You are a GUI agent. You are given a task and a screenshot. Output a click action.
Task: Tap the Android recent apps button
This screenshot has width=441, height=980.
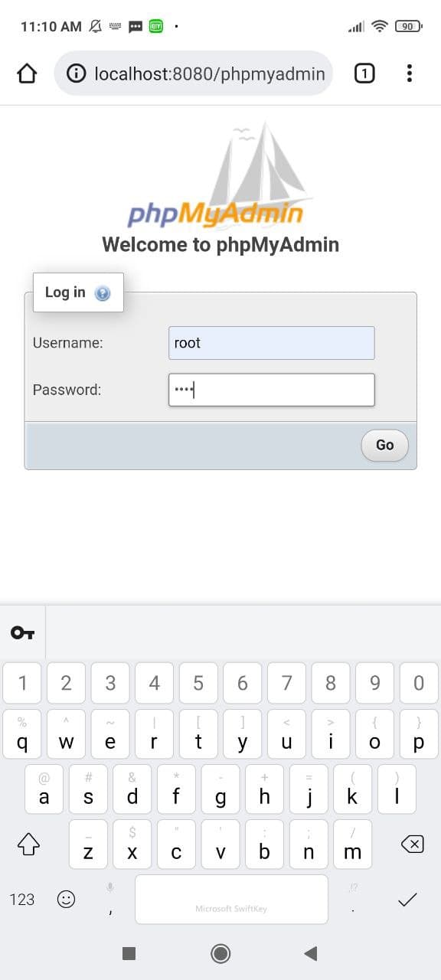[129, 953]
